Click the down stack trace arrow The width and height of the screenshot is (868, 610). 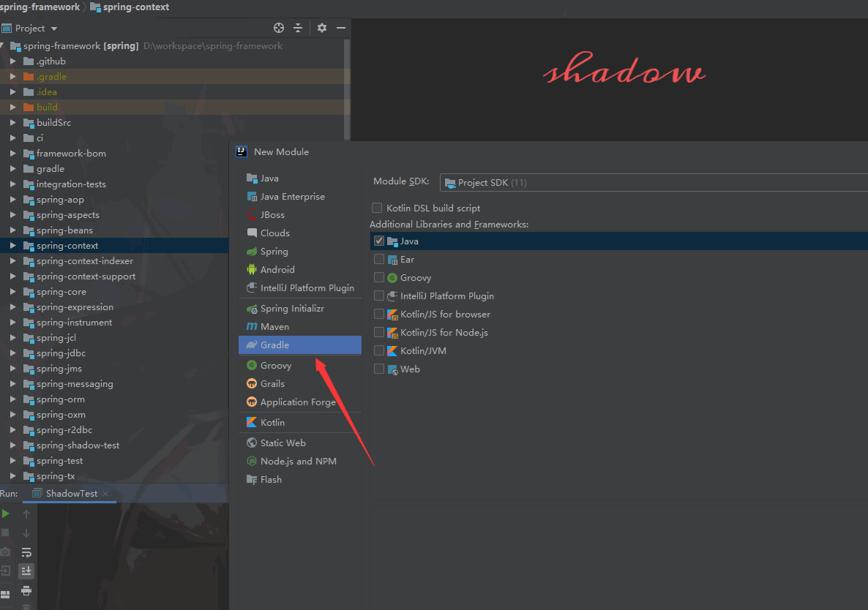pos(26,532)
